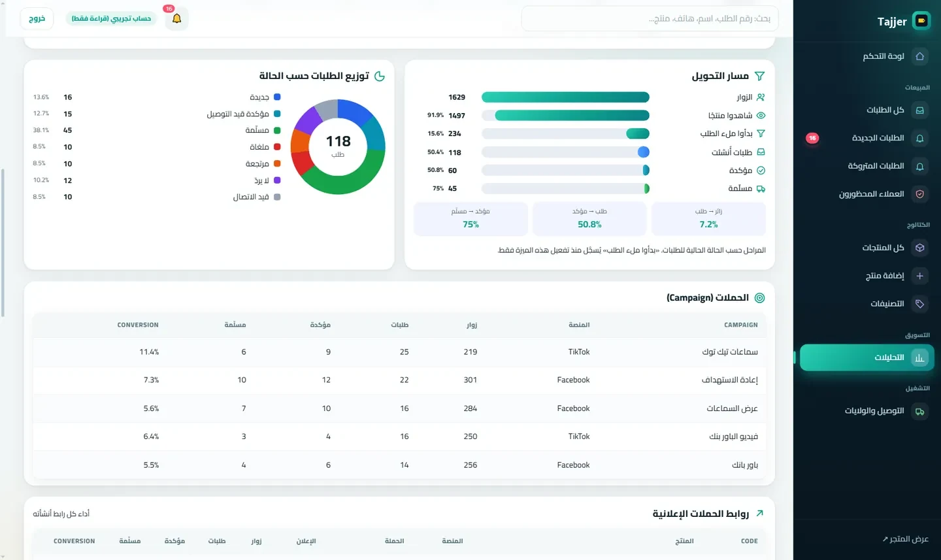This screenshot has height=560, width=941.
Task: Click the home icon beside لوحة التحكم
Action: click(919, 56)
